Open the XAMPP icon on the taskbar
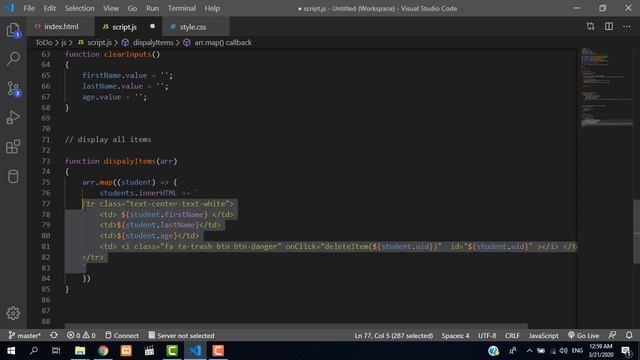 click(x=126, y=351)
